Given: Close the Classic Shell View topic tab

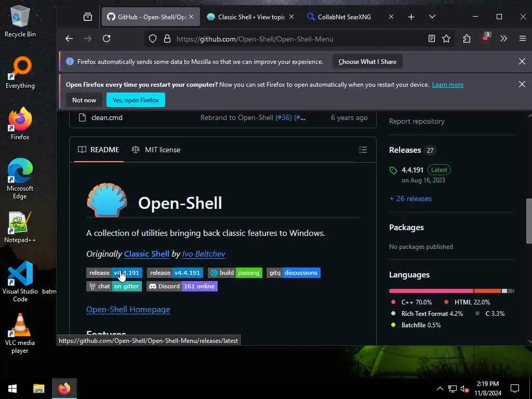Looking at the screenshot, I should click(291, 17).
